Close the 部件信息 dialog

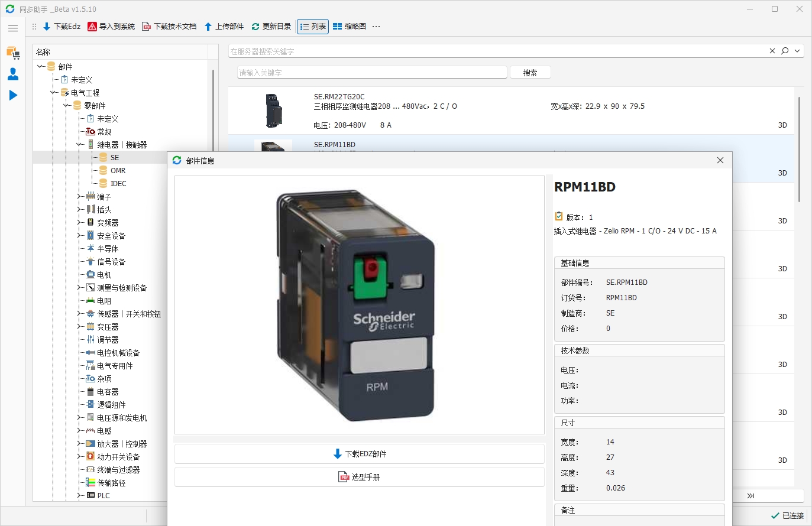click(x=720, y=160)
